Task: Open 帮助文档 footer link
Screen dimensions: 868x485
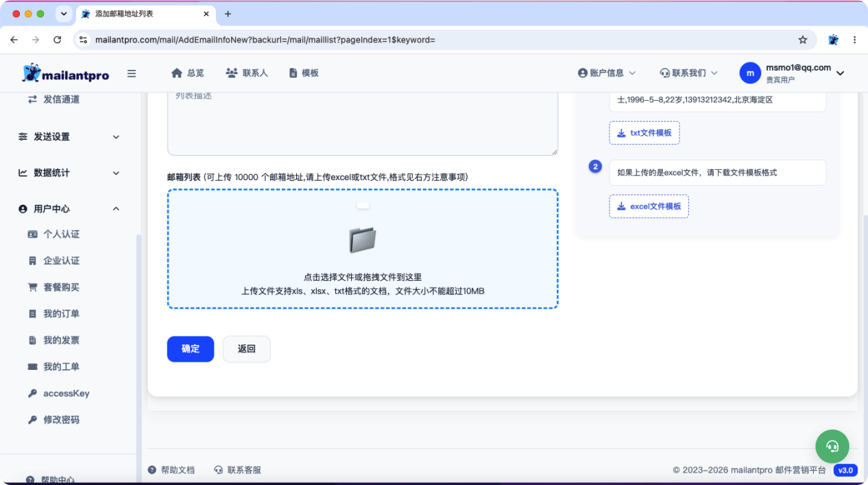Action: [171, 470]
